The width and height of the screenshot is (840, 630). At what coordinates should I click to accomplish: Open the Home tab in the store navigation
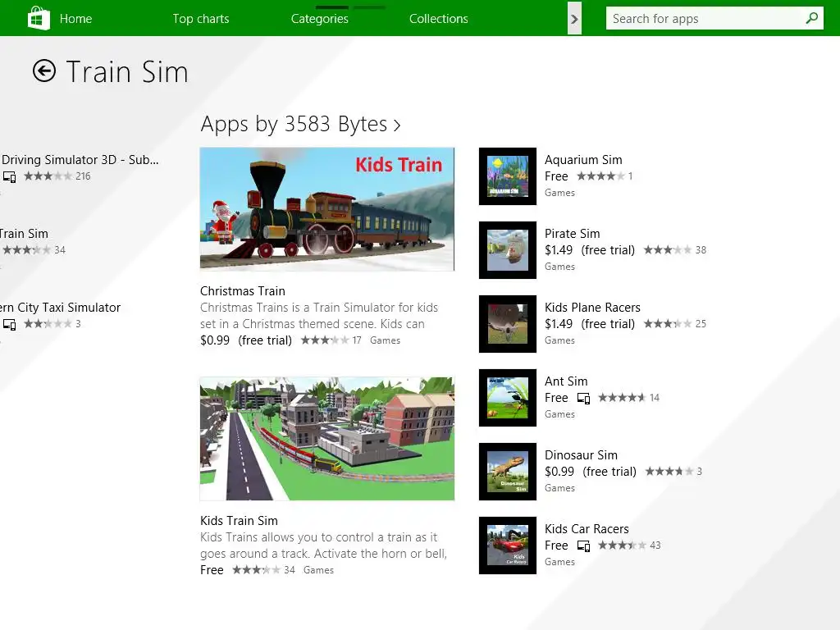(75, 19)
